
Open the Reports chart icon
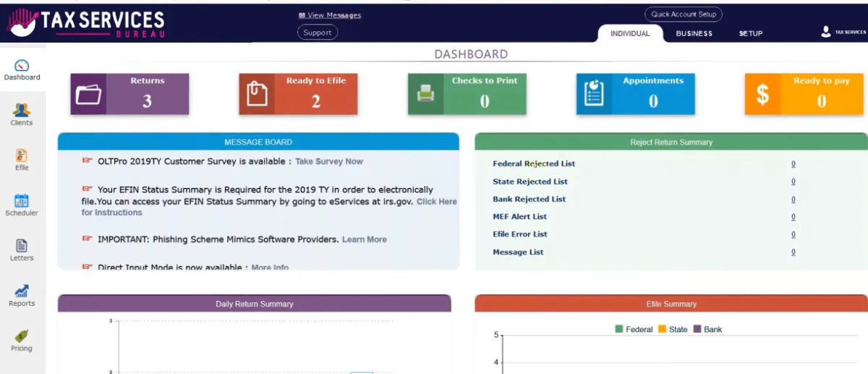22,291
